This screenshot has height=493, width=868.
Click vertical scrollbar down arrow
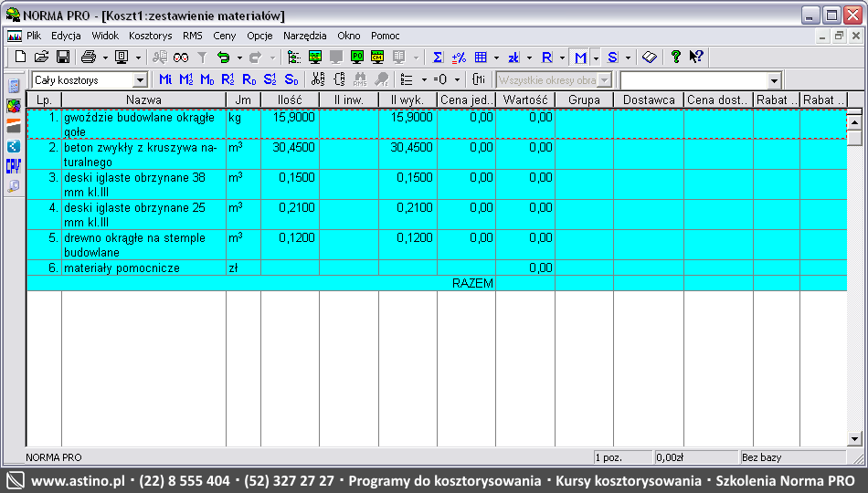[x=854, y=439]
